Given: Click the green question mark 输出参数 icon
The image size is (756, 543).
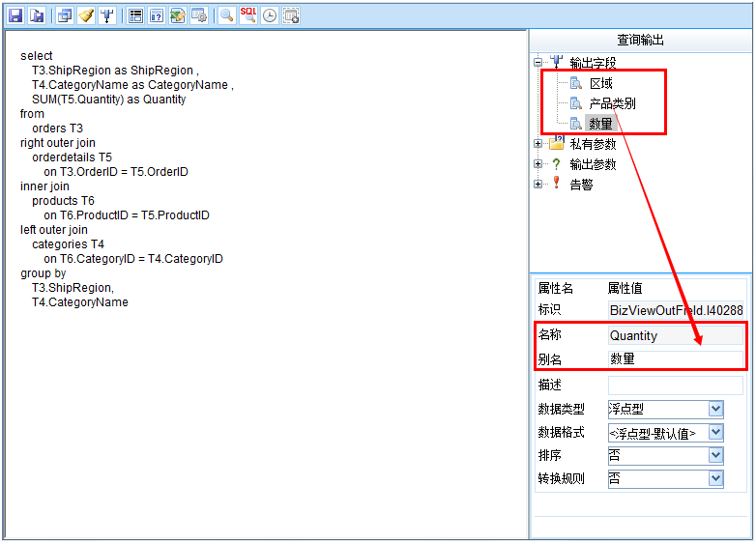Looking at the screenshot, I should 557,164.
